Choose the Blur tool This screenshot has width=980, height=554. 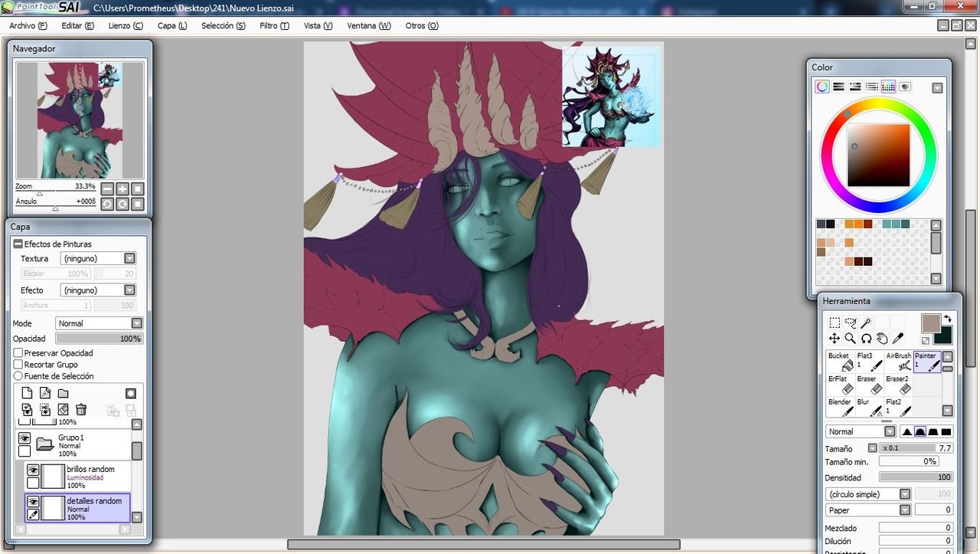[x=870, y=408]
